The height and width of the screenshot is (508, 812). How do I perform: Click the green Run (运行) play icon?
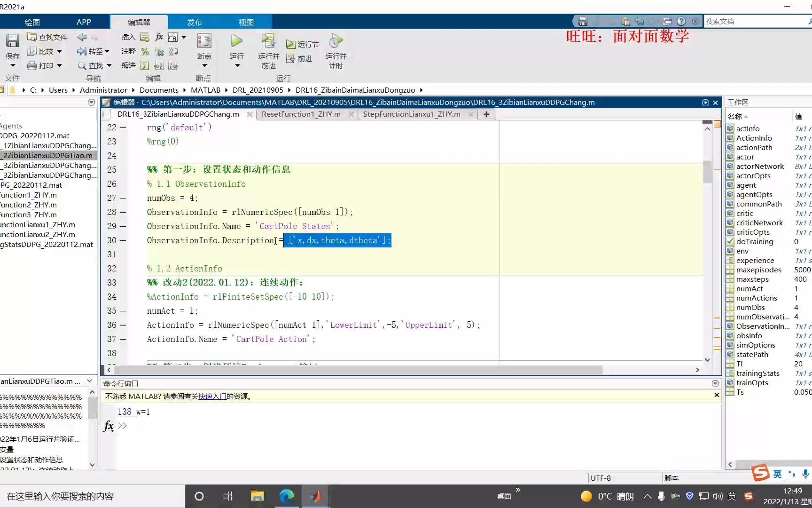pyautogui.click(x=236, y=40)
